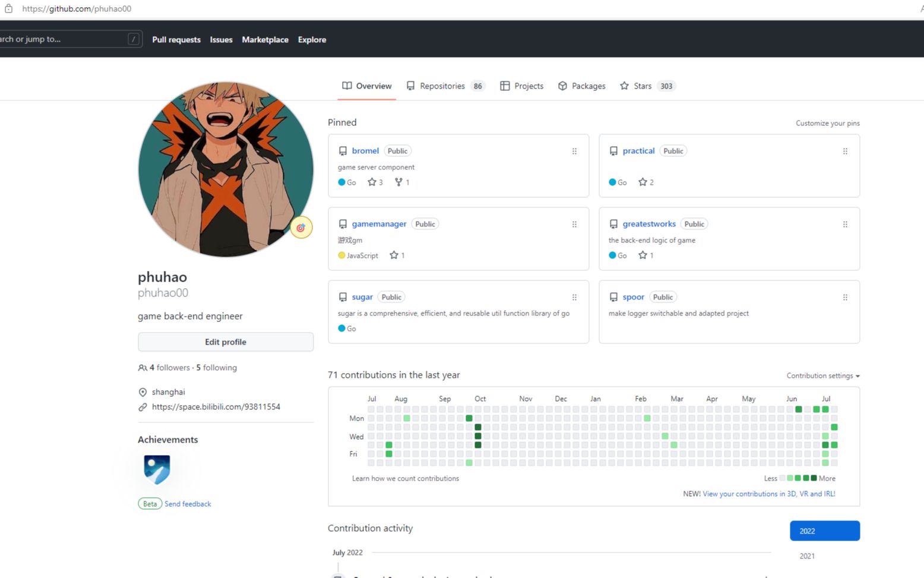
Task: Click the 5 following link
Action: [216, 368]
